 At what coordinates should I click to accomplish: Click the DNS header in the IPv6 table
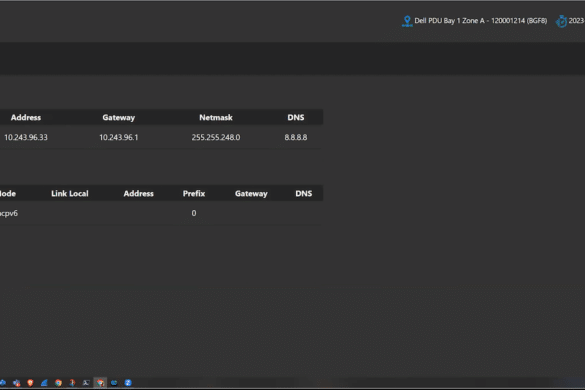[304, 194]
